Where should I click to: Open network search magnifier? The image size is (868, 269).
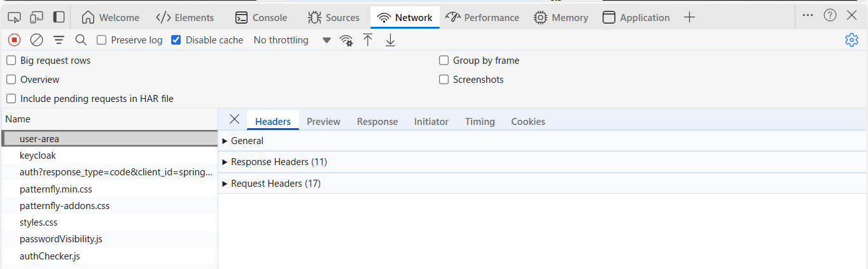point(81,40)
